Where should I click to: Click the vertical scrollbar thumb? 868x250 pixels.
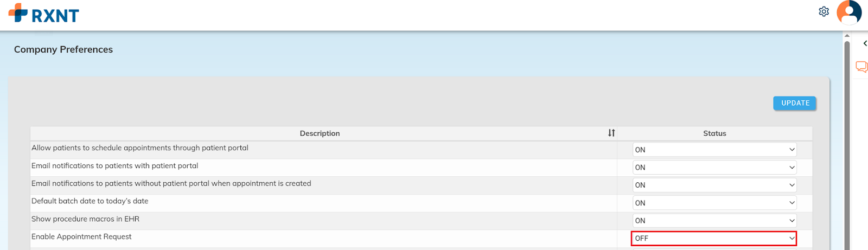click(847, 141)
